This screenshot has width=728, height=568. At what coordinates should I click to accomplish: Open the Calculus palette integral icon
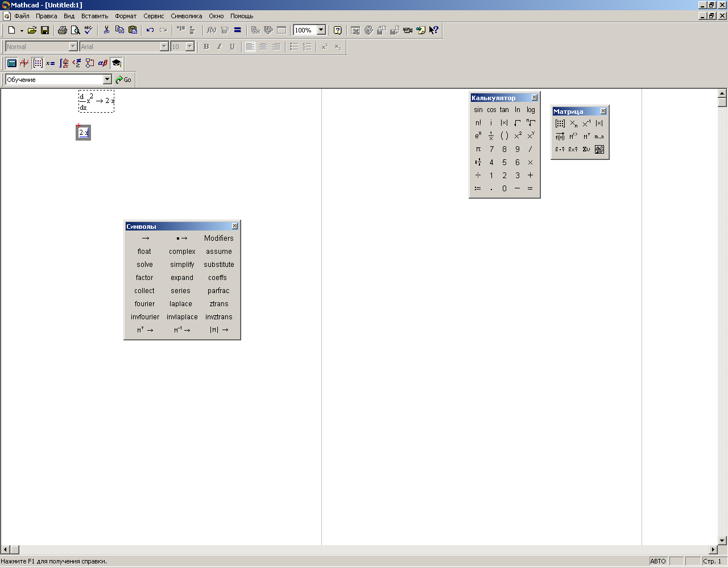coord(64,63)
